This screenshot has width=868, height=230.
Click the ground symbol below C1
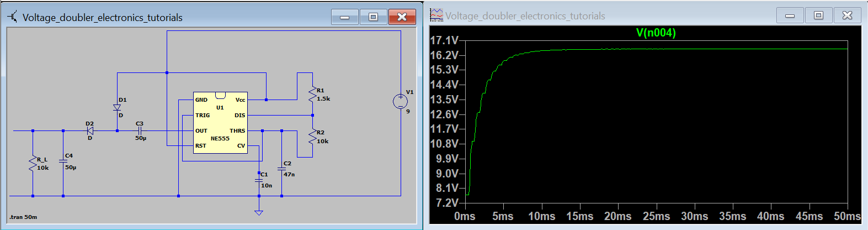point(259,212)
